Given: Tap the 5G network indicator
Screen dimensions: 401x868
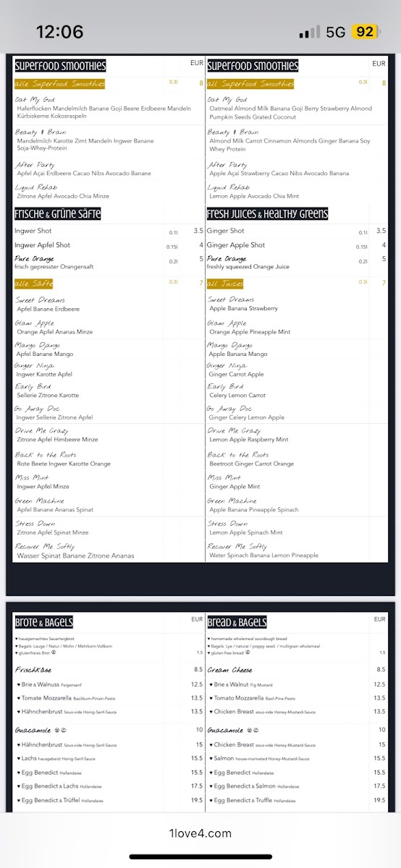Looking at the screenshot, I should [x=336, y=32].
